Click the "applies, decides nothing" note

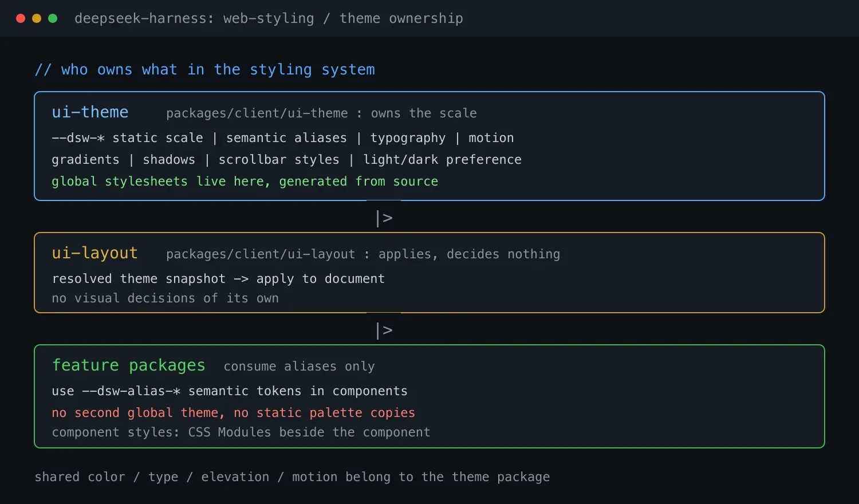pyautogui.click(x=469, y=254)
